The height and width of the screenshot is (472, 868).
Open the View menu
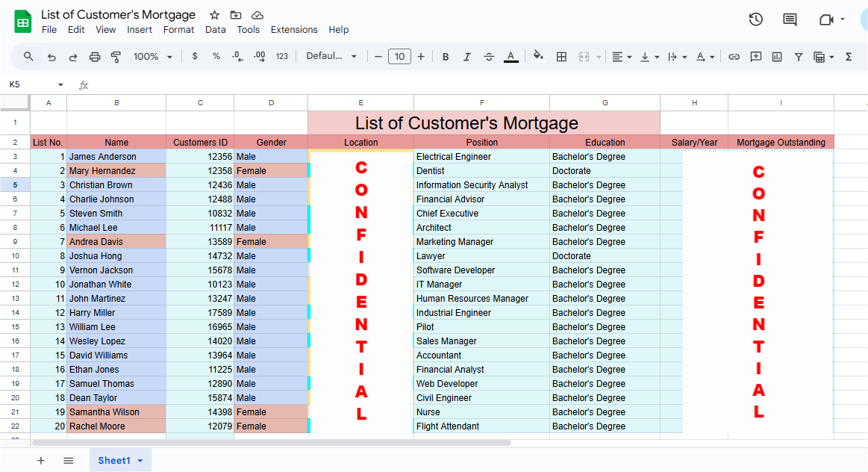pos(106,30)
